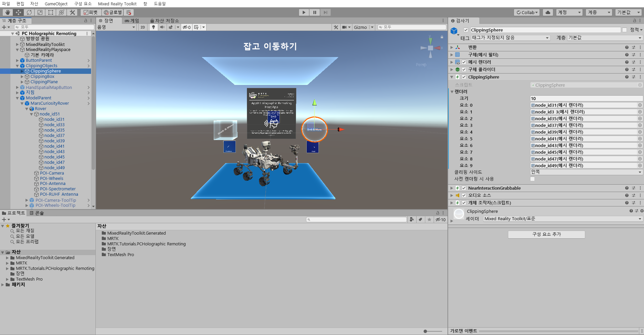Collapse ModelParent in hierarchy
Screen dimensions: 644x335
(x=17, y=98)
